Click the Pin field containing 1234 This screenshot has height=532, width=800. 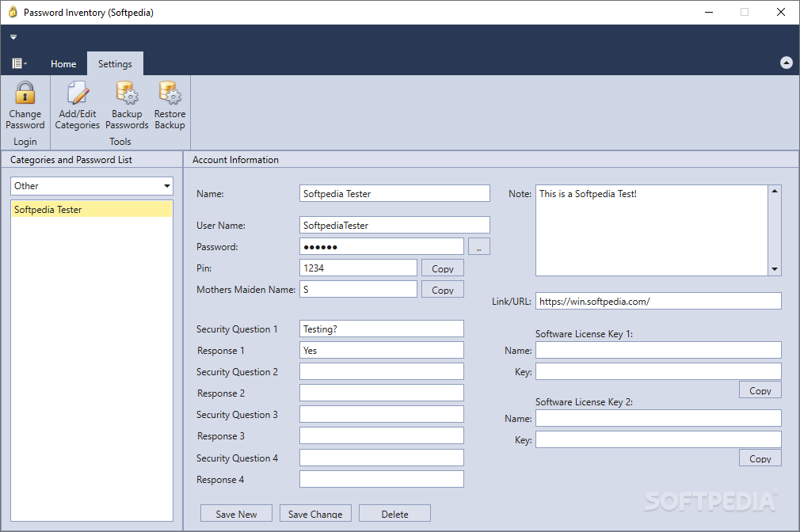click(x=358, y=268)
